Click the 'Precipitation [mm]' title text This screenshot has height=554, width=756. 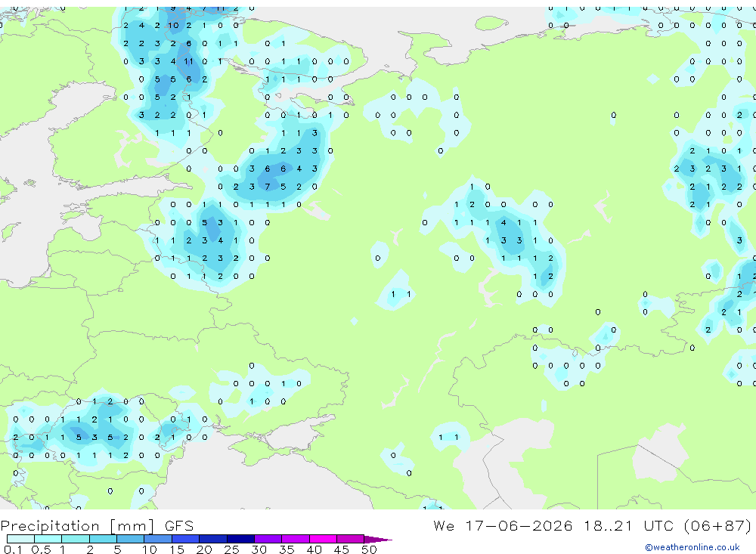click(77, 526)
